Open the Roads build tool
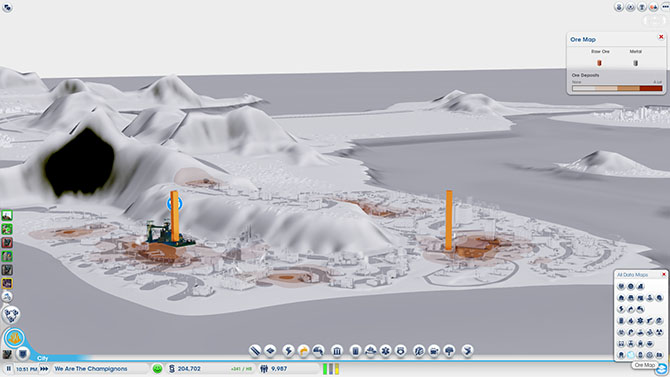The image size is (670, 377). pyautogui.click(x=255, y=351)
